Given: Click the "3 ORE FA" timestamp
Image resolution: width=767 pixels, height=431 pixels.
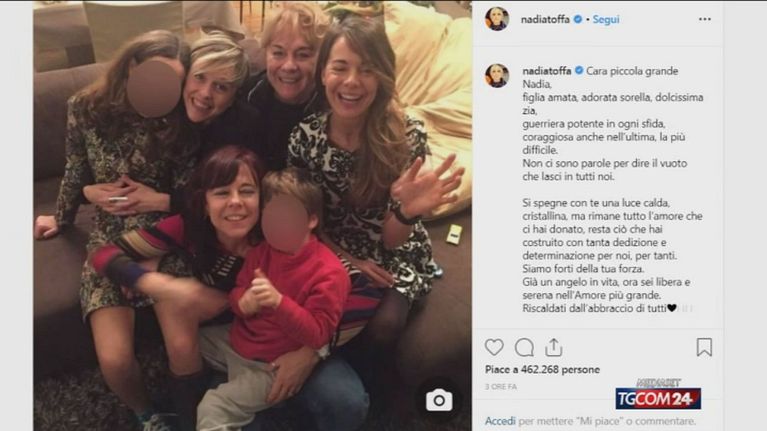Looking at the screenshot, I should [502, 386].
